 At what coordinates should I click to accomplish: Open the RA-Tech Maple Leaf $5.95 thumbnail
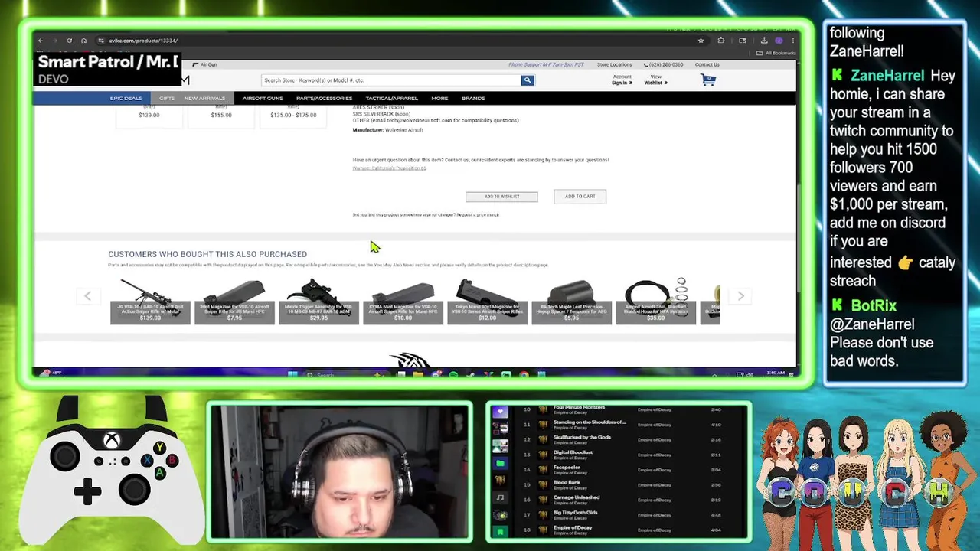(571, 302)
